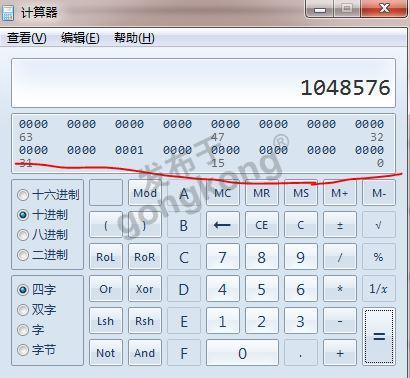The height and width of the screenshot is (378, 410).
Task: Click the digit 0 key
Action: pos(242,353)
